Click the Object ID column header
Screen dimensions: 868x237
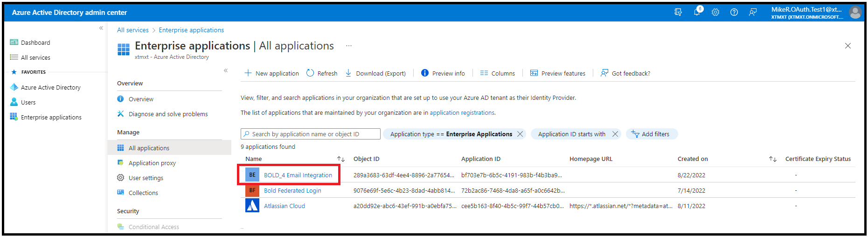[367, 159]
